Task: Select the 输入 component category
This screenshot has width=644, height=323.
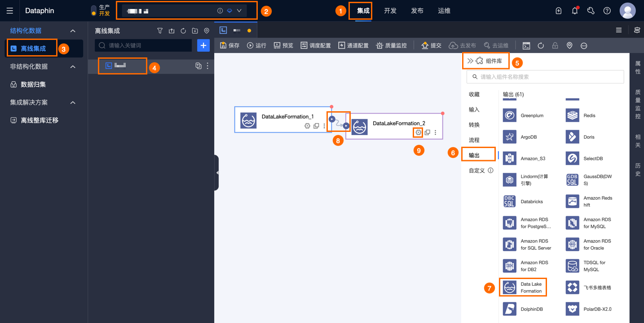Action: point(474,109)
